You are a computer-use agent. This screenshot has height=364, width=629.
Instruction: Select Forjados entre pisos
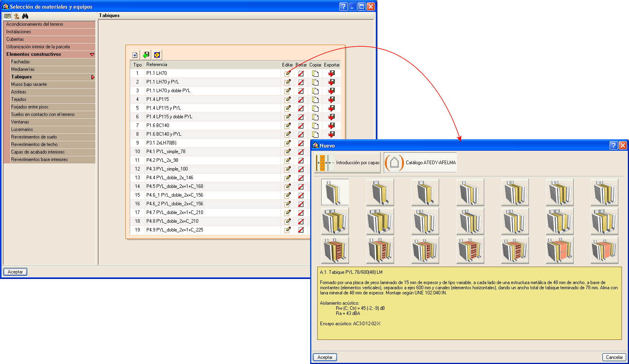click(53, 107)
